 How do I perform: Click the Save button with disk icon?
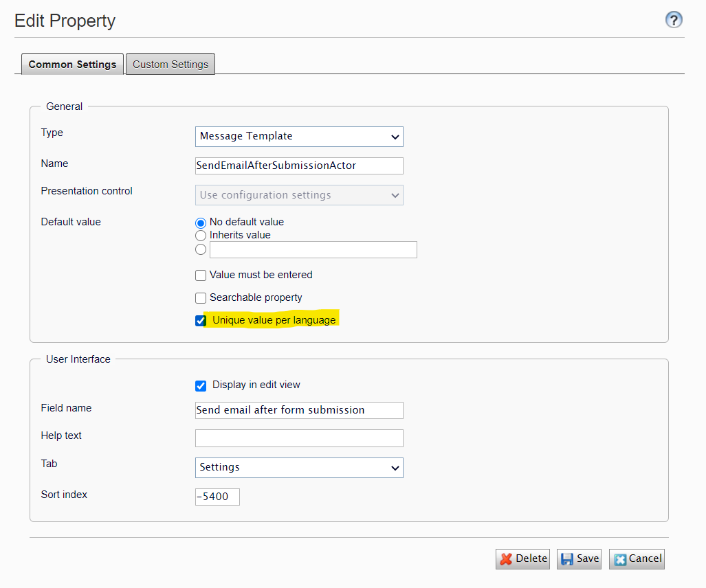pyautogui.click(x=579, y=558)
